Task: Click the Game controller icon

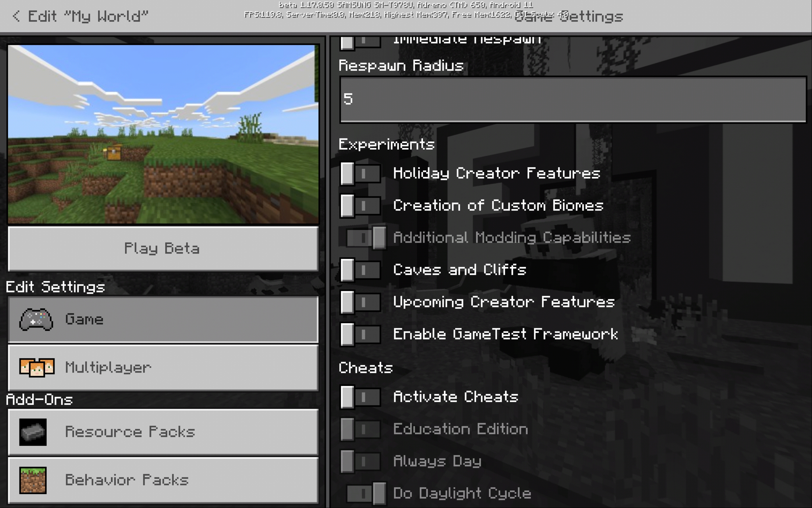Action: 36,319
